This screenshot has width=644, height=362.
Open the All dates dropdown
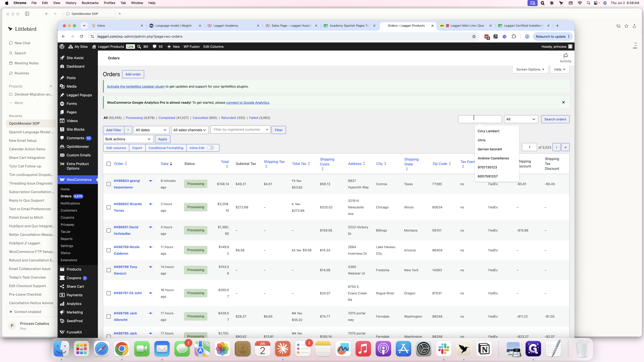coord(151,130)
